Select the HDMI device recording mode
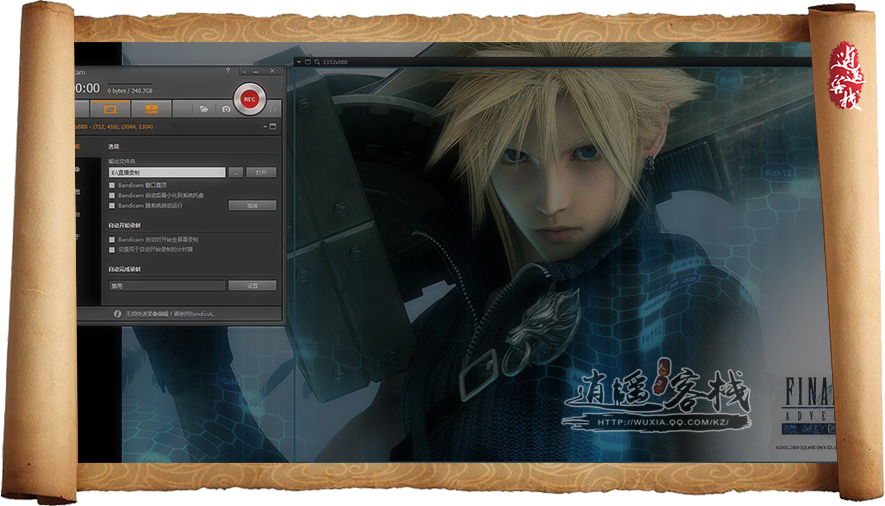Image resolution: width=885 pixels, height=506 pixels. (x=151, y=109)
